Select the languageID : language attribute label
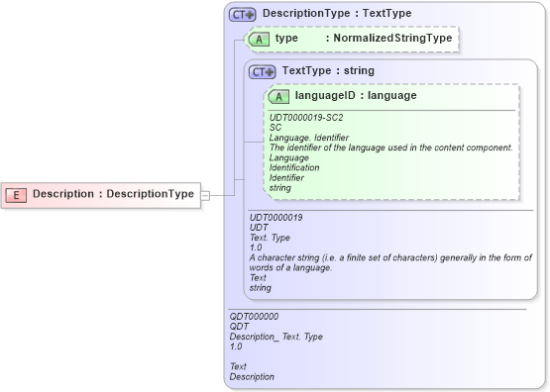The width and height of the screenshot is (550, 392). point(356,95)
